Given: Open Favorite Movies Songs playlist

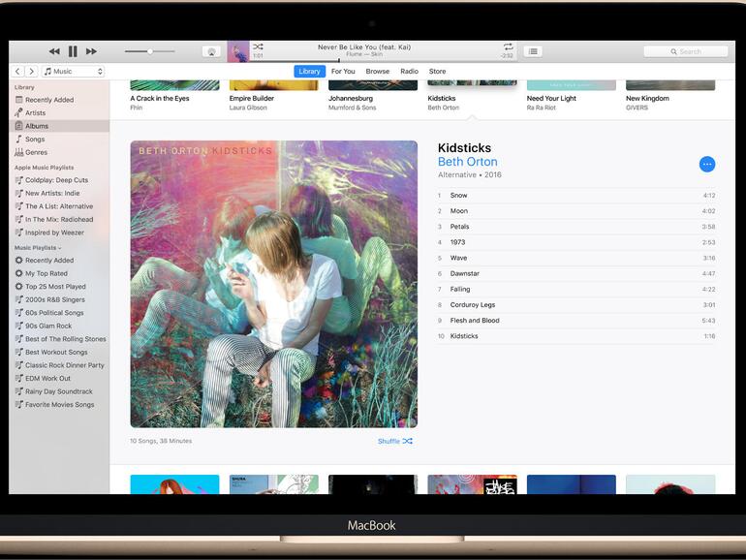Looking at the screenshot, I should 59,404.
